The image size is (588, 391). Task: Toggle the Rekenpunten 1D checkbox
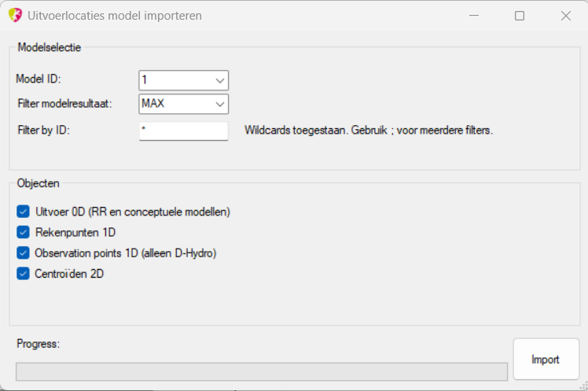point(23,232)
